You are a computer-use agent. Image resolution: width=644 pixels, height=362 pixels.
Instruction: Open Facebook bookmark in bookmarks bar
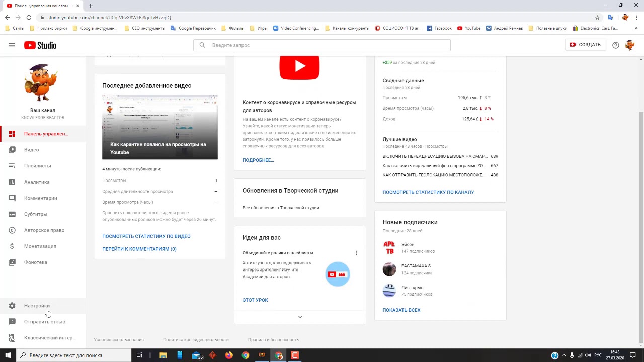pos(439,28)
